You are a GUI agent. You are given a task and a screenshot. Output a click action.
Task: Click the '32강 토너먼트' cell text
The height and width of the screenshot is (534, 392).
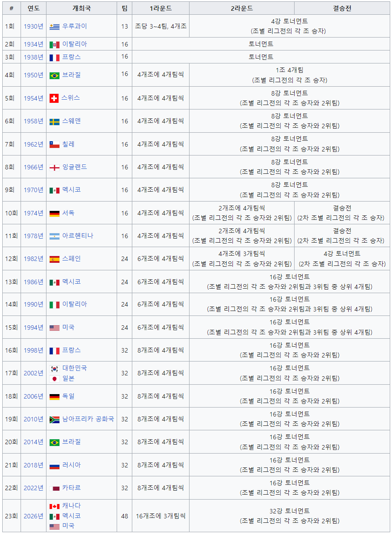point(290,511)
